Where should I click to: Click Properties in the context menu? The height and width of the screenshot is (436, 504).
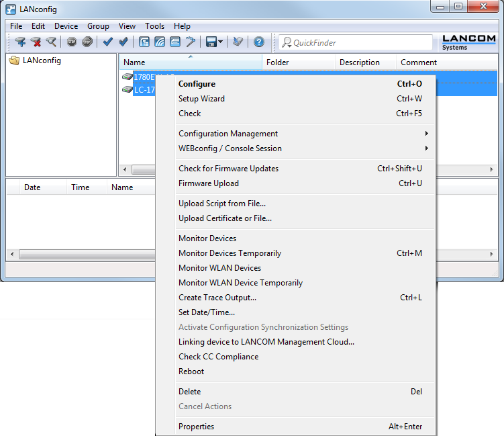click(x=196, y=427)
